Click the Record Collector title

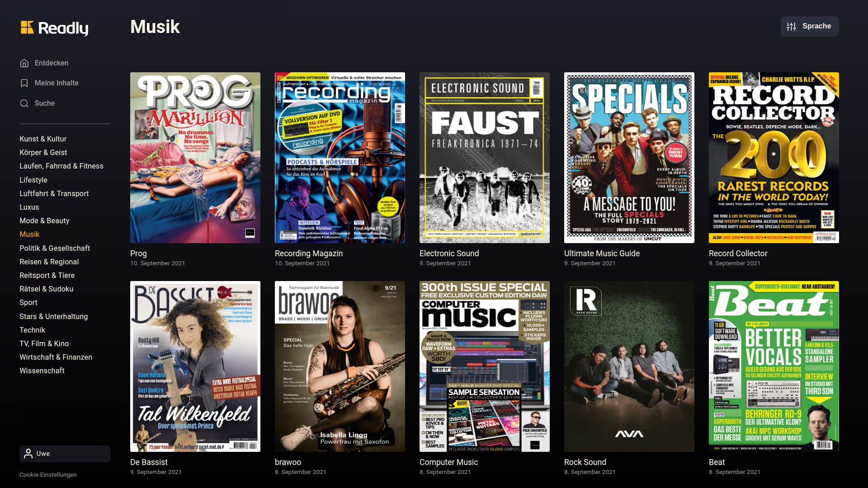[738, 253]
